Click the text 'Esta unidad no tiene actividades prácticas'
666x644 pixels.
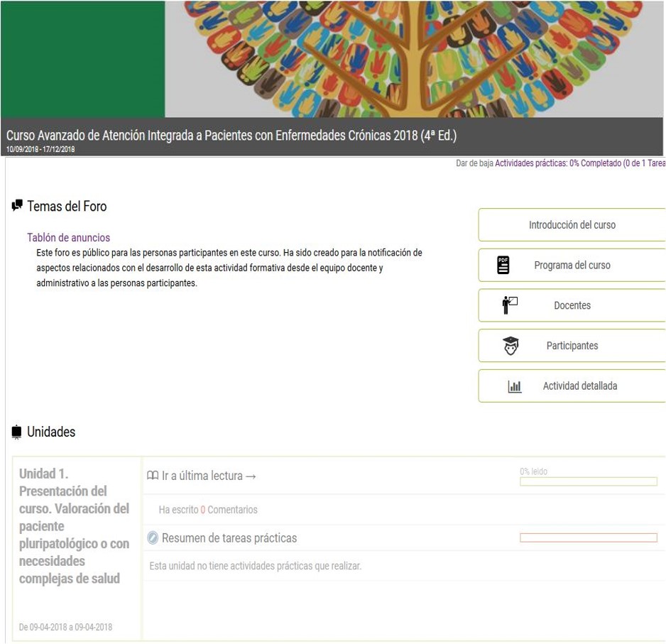(x=256, y=566)
